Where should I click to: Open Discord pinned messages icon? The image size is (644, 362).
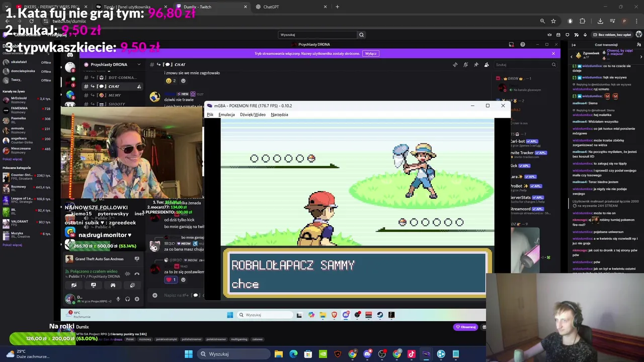click(x=476, y=64)
